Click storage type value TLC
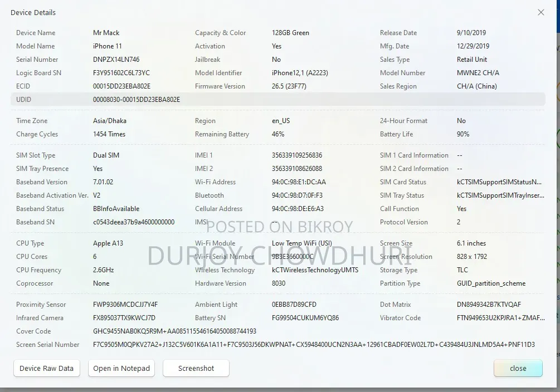 (x=462, y=270)
